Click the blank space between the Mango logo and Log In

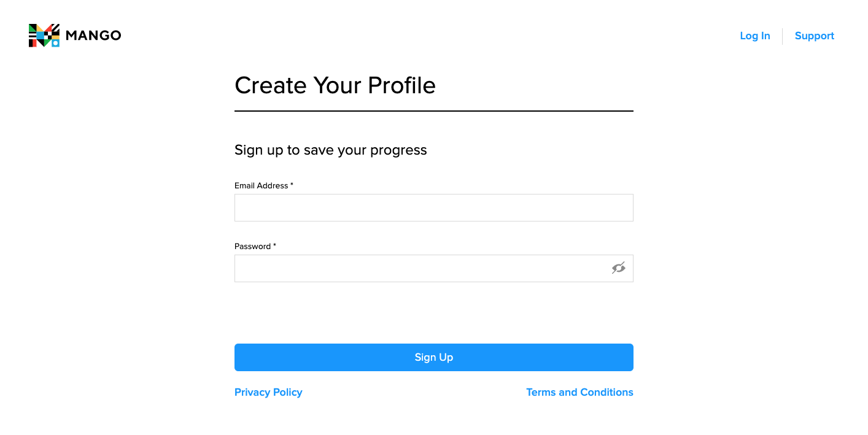[x=430, y=36]
